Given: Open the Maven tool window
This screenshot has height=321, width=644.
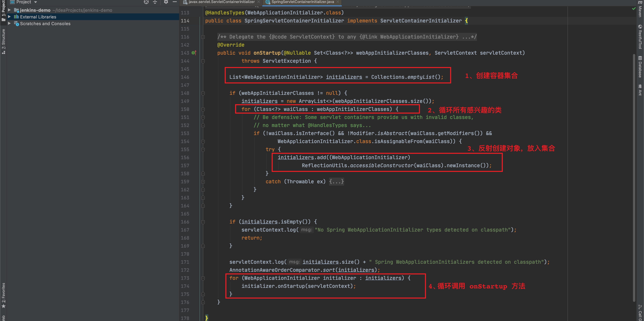Looking at the screenshot, I should click(640, 9).
